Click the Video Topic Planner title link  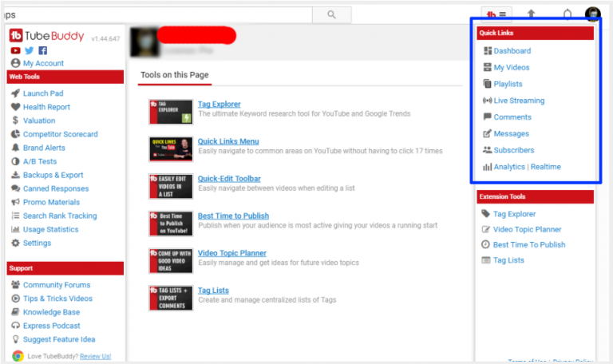(x=231, y=253)
